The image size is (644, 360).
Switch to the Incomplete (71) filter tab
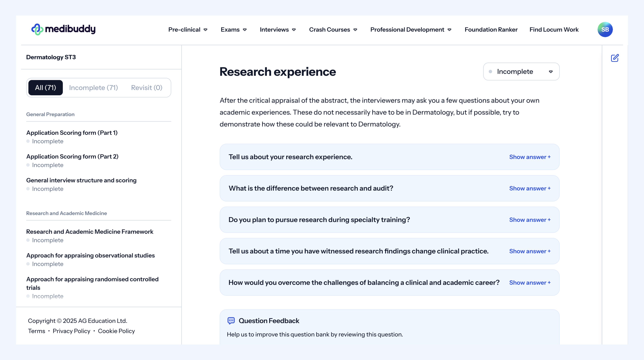[93, 88]
